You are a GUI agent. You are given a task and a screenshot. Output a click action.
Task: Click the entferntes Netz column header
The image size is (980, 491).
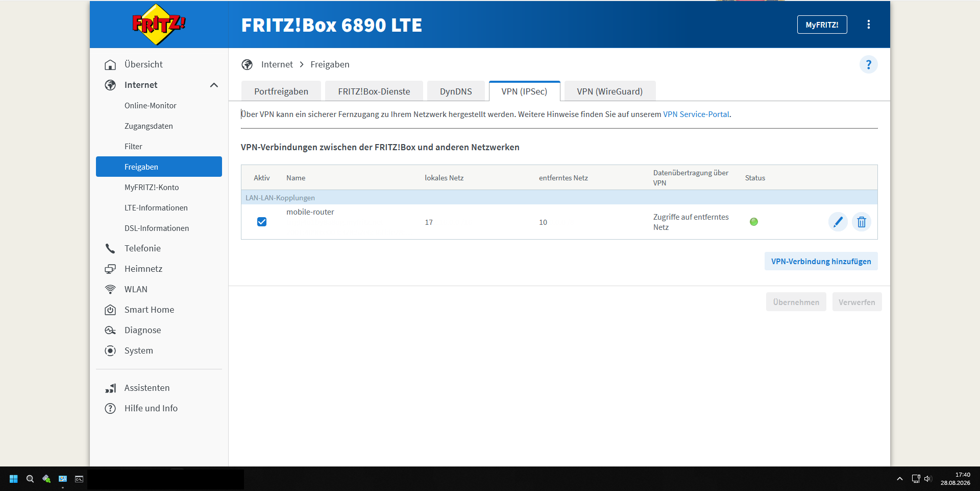coord(563,178)
